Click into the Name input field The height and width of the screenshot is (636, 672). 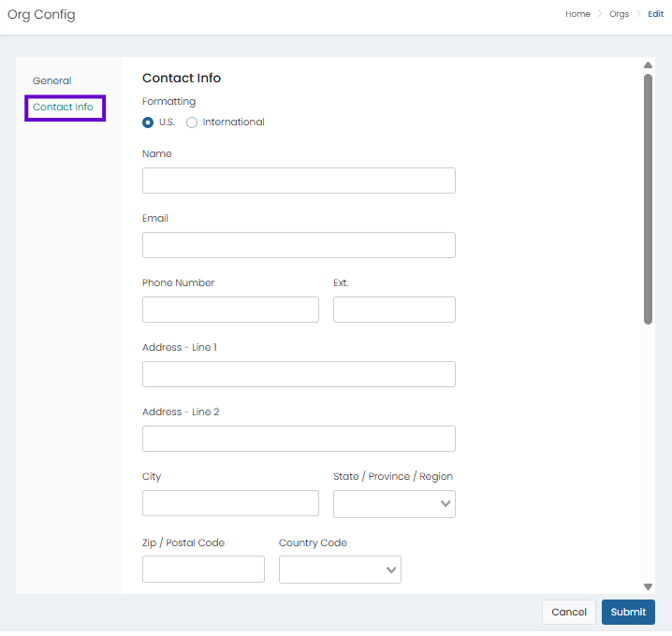pyautogui.click(x=299, y=181)
